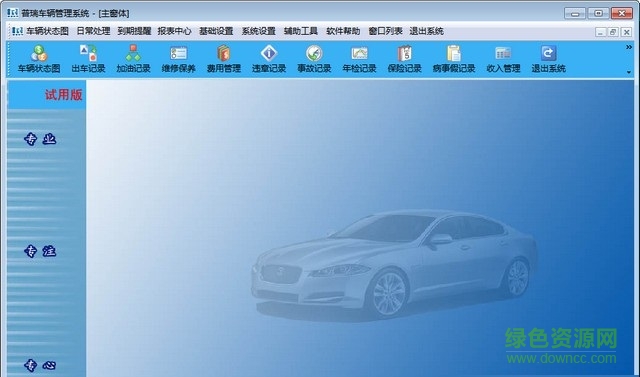Open the 违章记录 toolbar icon

(269, 59)
